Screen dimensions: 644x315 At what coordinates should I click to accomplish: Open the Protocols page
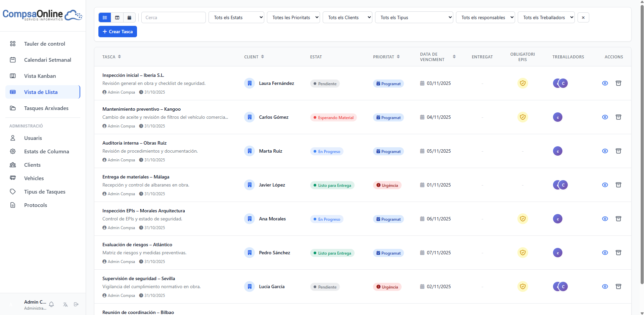coord(43,205)
